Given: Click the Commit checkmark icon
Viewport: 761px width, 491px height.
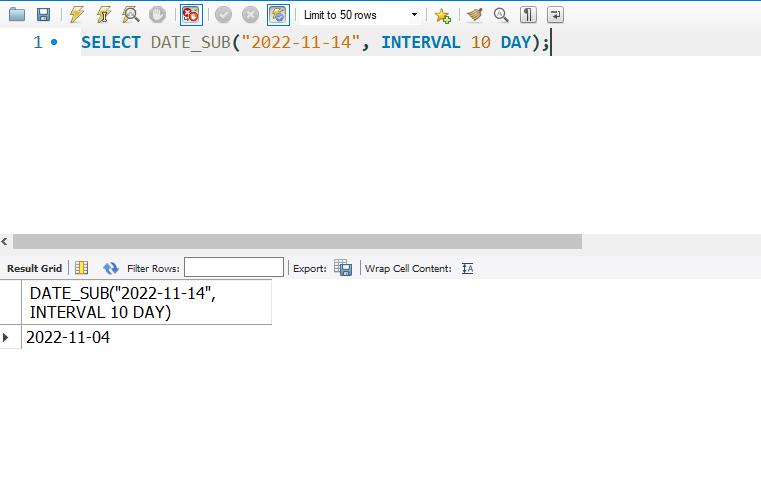Looking at the screenshot, I should point(224,15).
